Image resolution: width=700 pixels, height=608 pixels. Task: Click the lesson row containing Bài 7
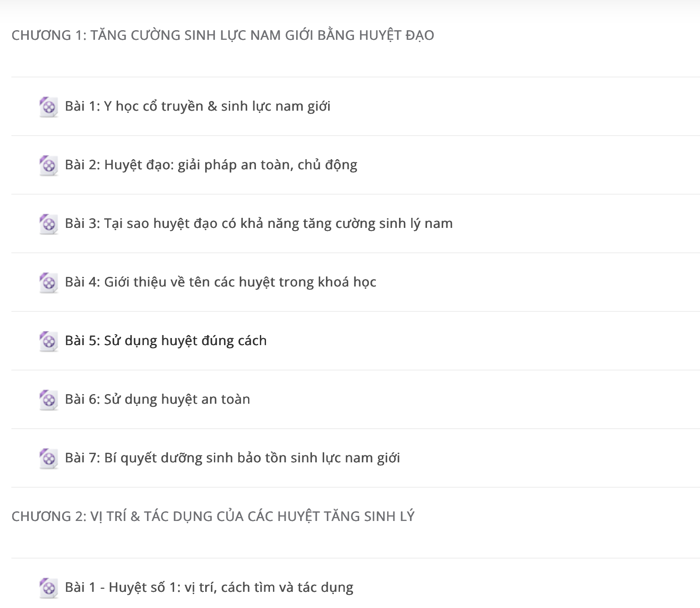coord(356,458)
